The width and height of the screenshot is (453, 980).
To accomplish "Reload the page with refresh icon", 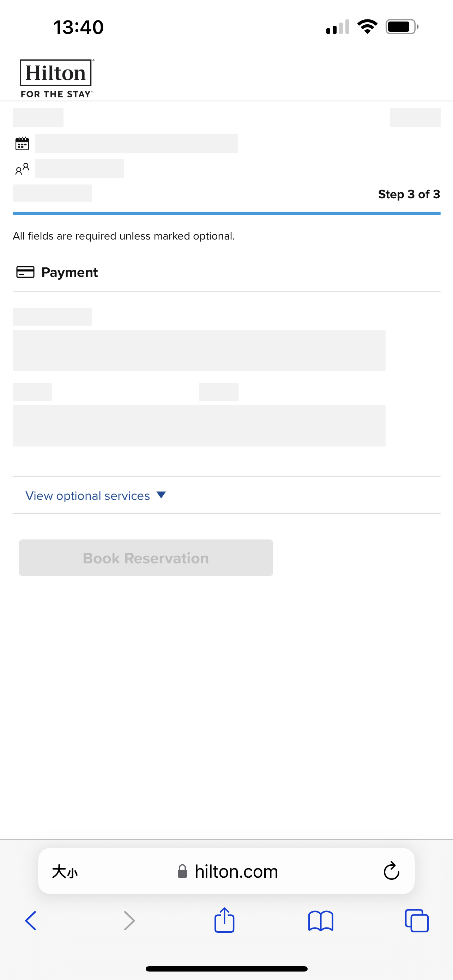I will coord(391,871).
